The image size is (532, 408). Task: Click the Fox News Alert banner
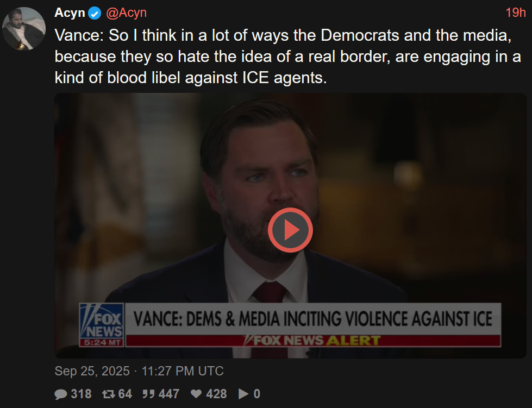click(312, 341)
